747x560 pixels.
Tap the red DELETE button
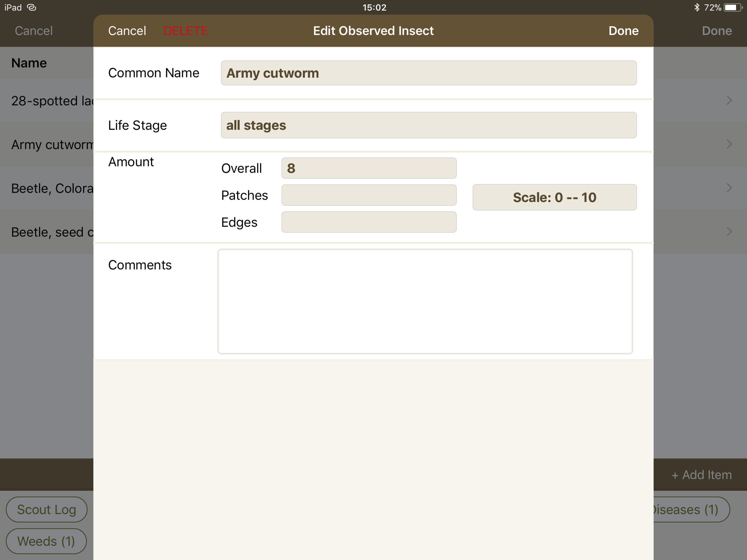point(186,31)
